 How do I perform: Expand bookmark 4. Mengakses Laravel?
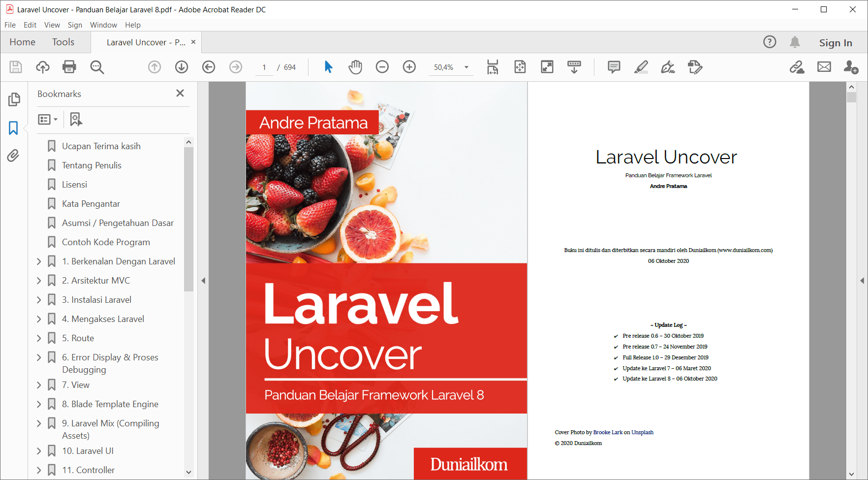[x=39, y=319]
